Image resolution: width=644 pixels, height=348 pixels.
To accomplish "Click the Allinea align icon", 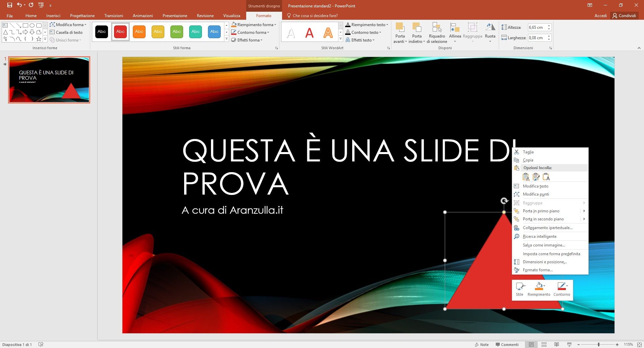I will point(455,28).
